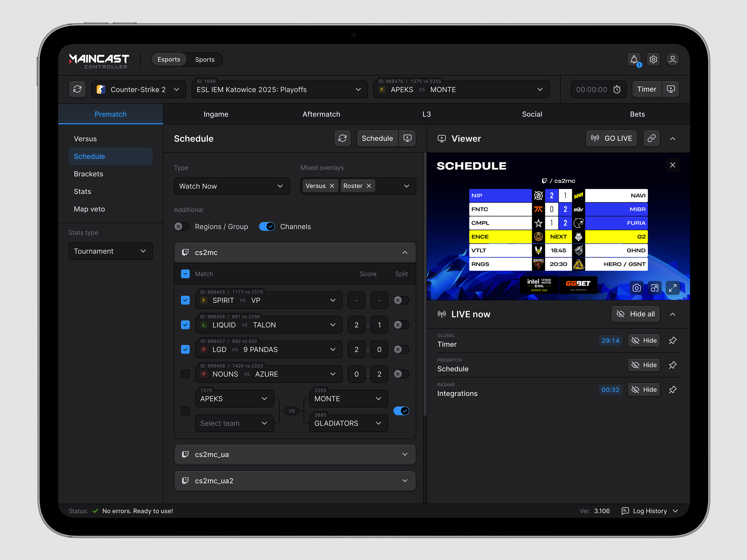Open viewer preview in new window

coord(655,288)
